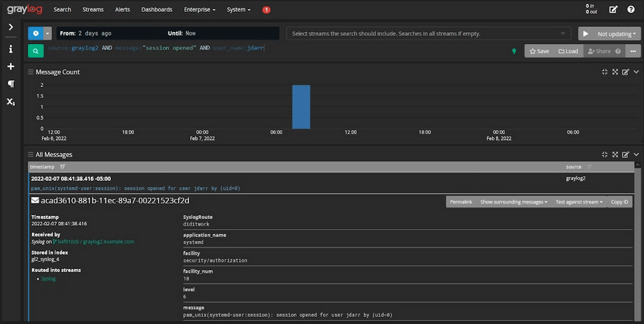Open the Streams menu item
This screenshot has height=324, width=644.
[93, 10]
